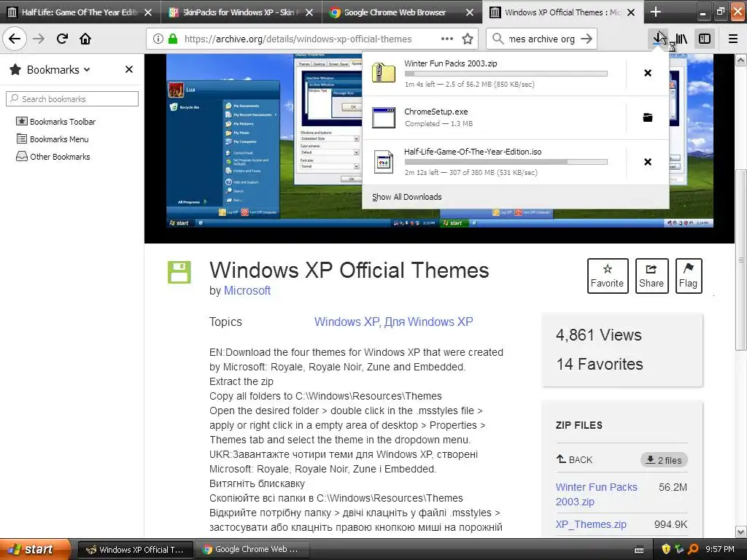Screen dimensions: 747x560
Task: Flag this archive item
Action: [689, 276]
